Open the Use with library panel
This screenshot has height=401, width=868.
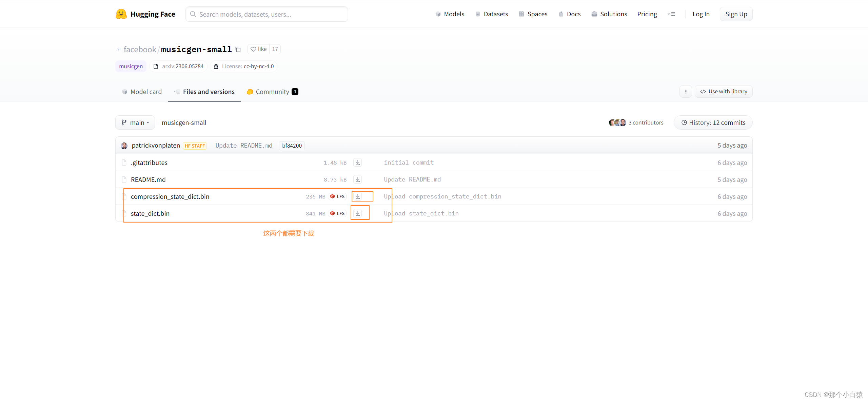(x=724, y=92)
